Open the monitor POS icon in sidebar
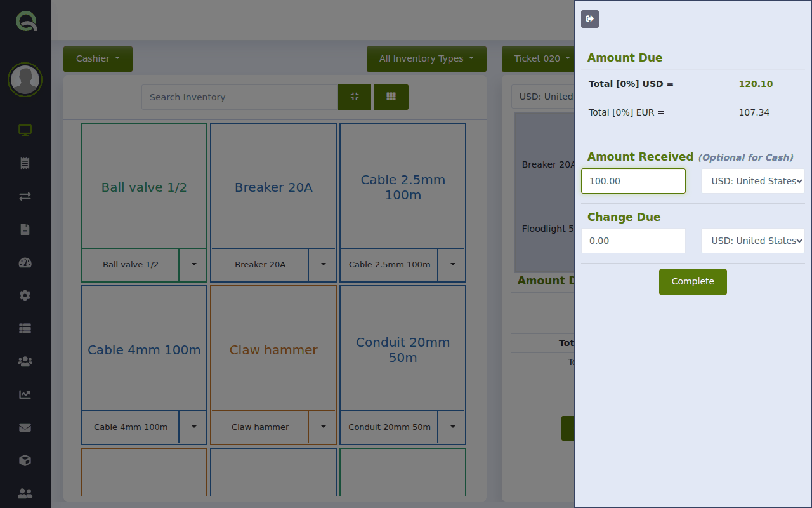 25,130
